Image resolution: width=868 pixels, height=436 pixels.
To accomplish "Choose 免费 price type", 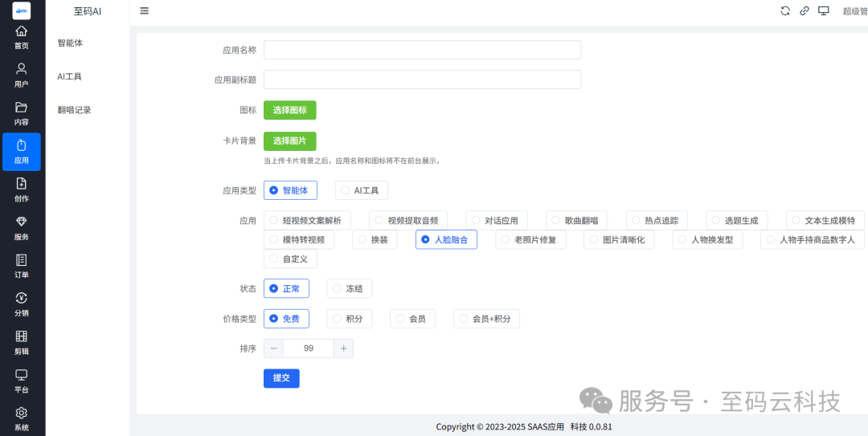I will [286, 319].
